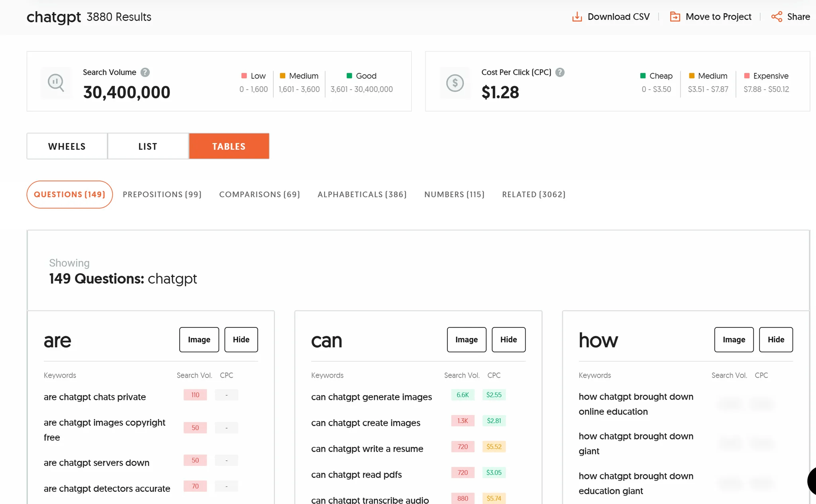Click CPC column header in 'are' table
The height and width of the screenshot is (504, 816).
click(227, 375)
